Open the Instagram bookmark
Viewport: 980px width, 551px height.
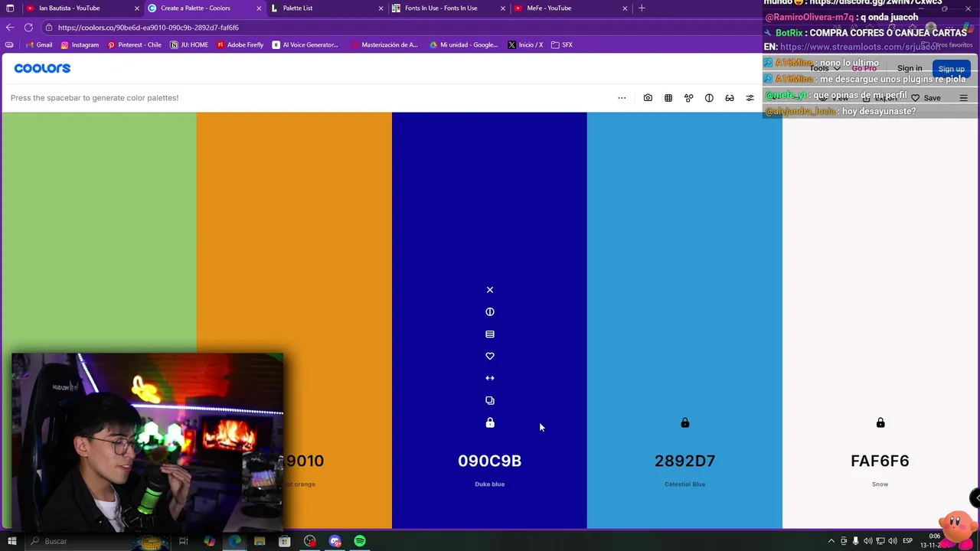80,45
